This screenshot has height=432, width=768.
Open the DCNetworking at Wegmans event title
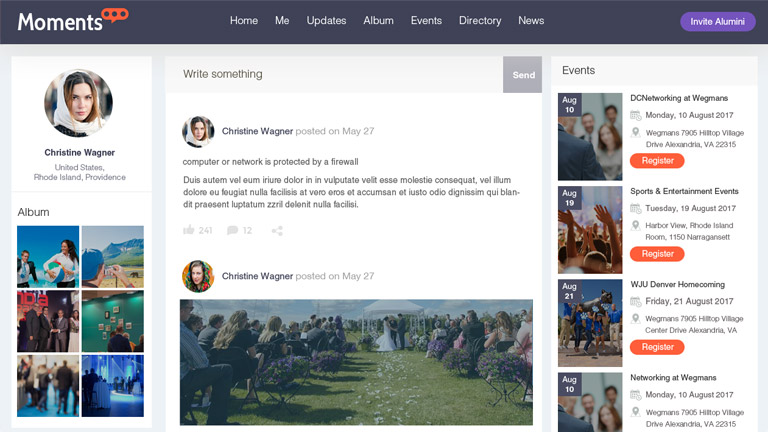tap(679, 98)
